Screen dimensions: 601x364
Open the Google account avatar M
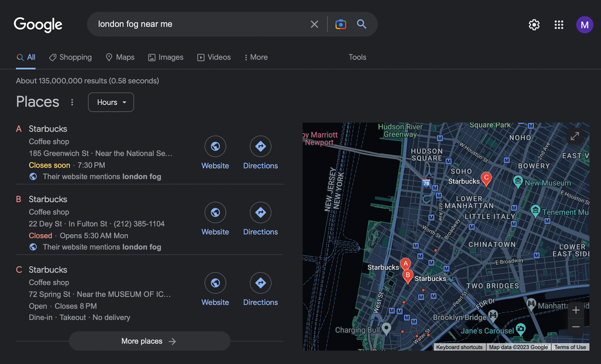[x=584, y=25]
